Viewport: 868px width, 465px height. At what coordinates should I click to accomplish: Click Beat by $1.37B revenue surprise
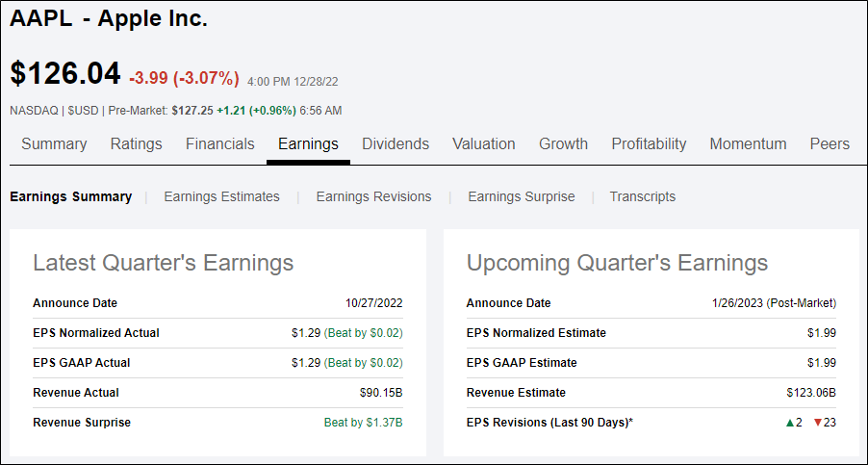363,423
